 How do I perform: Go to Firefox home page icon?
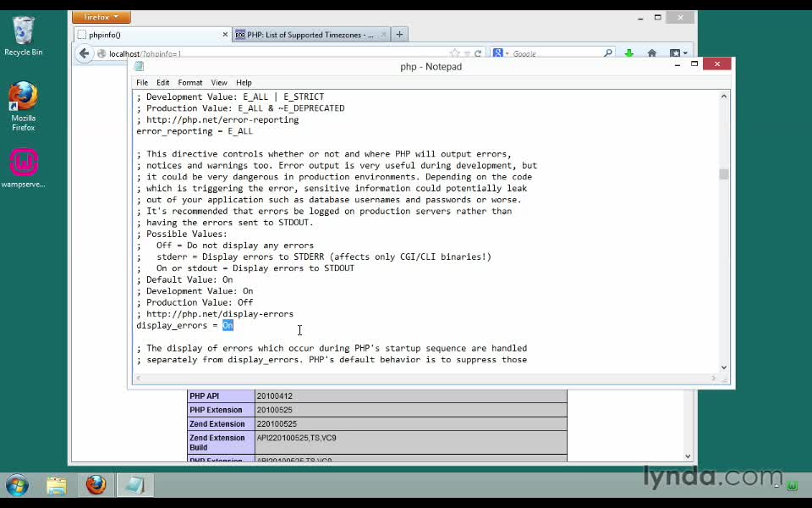tap(651, 53)
